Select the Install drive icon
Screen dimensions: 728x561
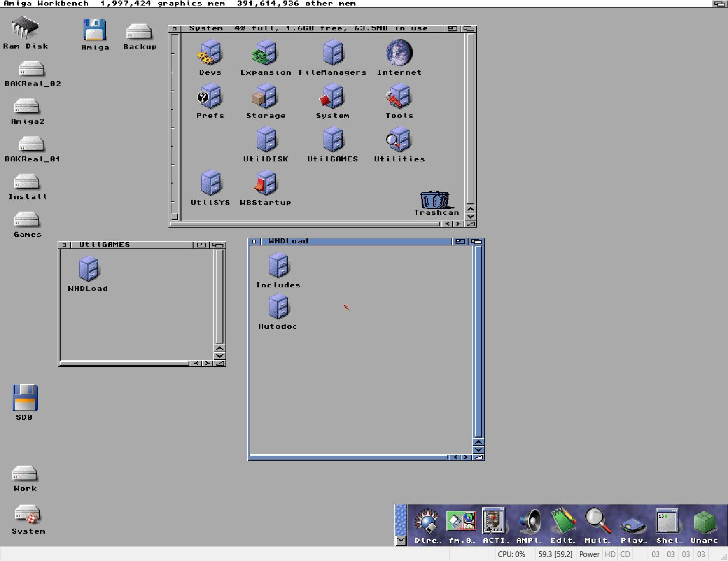(27, 182)
